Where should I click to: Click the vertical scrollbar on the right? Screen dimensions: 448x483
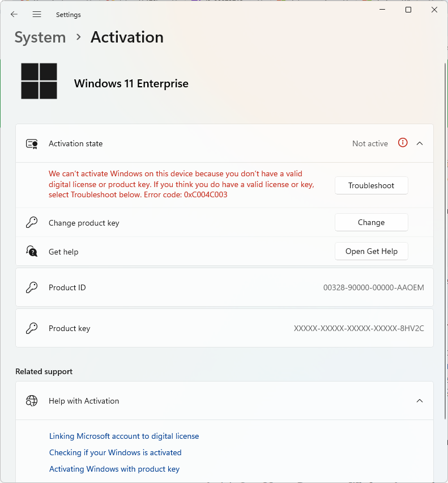pos(445,240)
